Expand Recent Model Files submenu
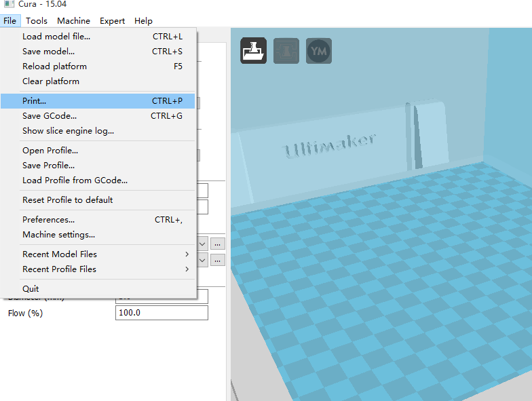Image resolution: width=532 pixels, height=401 pixels. pyautogui.click(x=98, y=254)
